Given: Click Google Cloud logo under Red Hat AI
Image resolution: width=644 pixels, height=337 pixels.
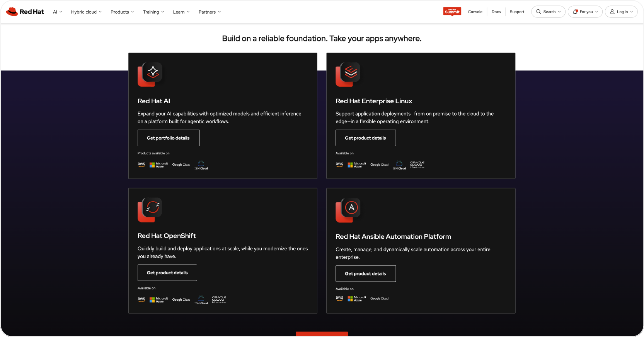Looking at the screenshot, I should 181,165.
